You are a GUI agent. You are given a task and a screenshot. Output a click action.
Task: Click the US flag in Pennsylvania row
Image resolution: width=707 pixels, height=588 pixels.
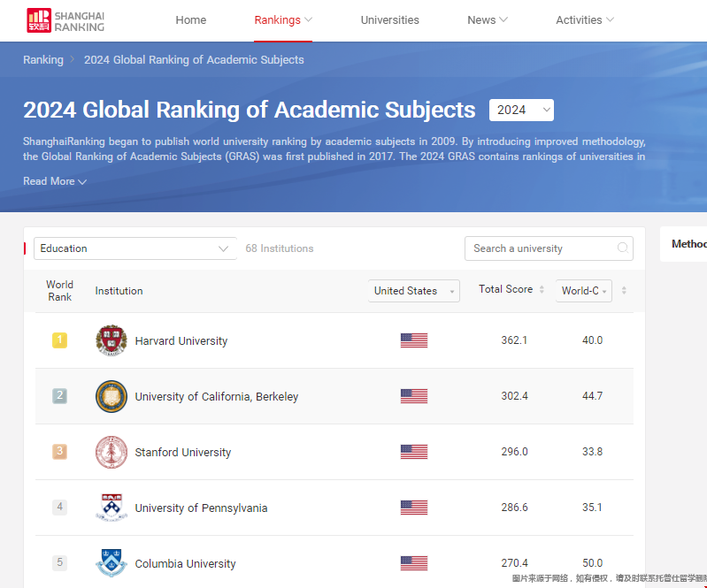414,508
